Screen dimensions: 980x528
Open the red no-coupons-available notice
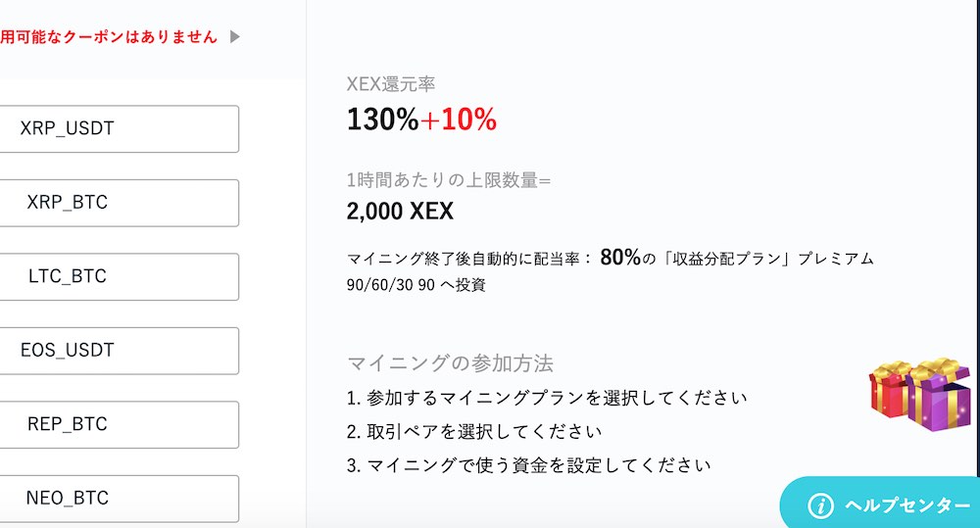[109, 37]
